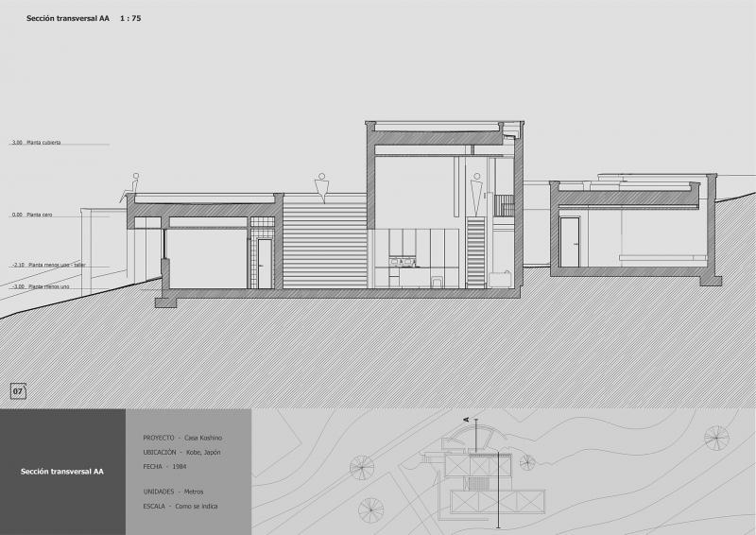
Task: Click the '3.00 Planta cubierta' level marker
Action: coord(37,143)
